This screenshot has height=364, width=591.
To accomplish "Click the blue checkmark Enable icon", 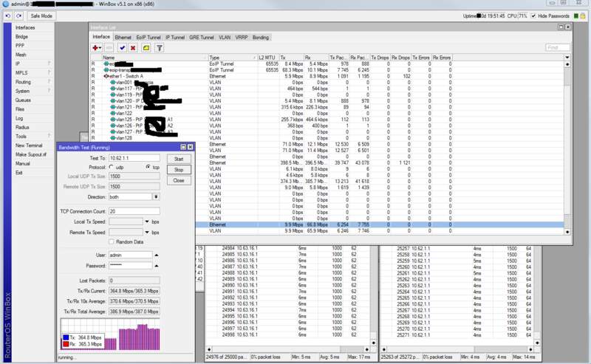I will coord(122,48).
